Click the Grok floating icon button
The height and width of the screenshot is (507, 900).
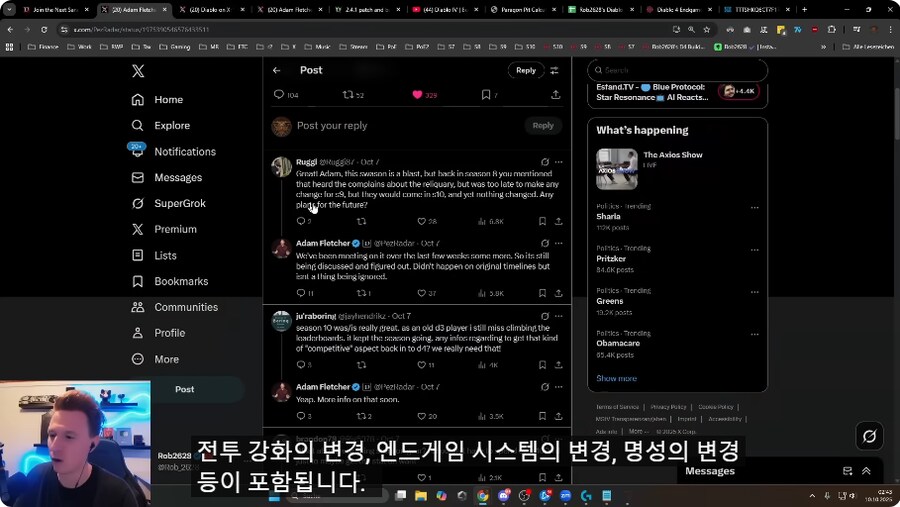pyautogui.click(x=869, y=436)
